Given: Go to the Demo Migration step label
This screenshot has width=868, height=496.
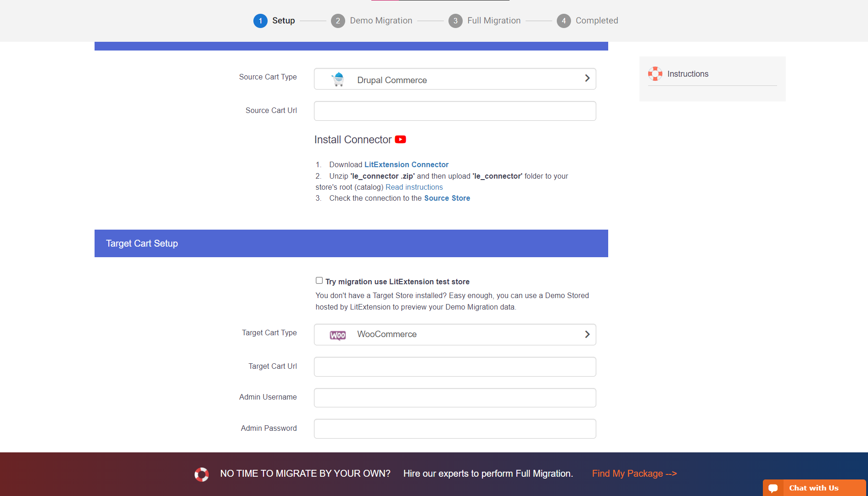Looking at the screenshot, I should tap(381, 21).
